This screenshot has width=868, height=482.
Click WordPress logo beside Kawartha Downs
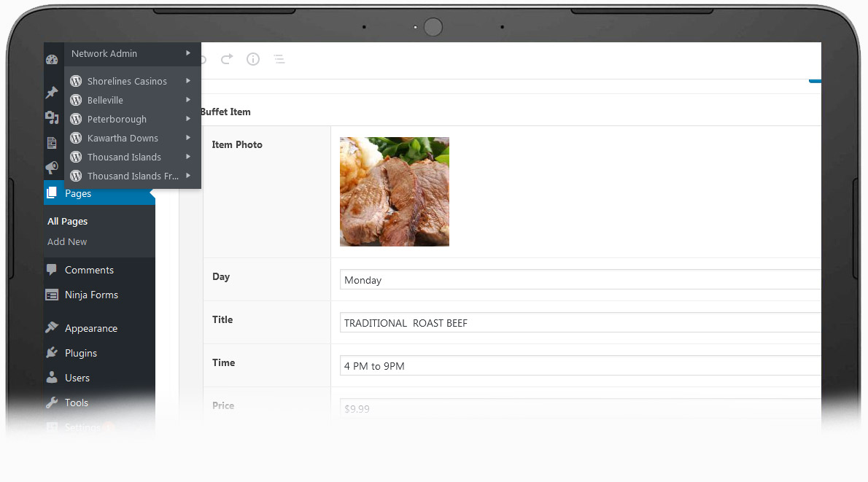click(x=77, y=138)
